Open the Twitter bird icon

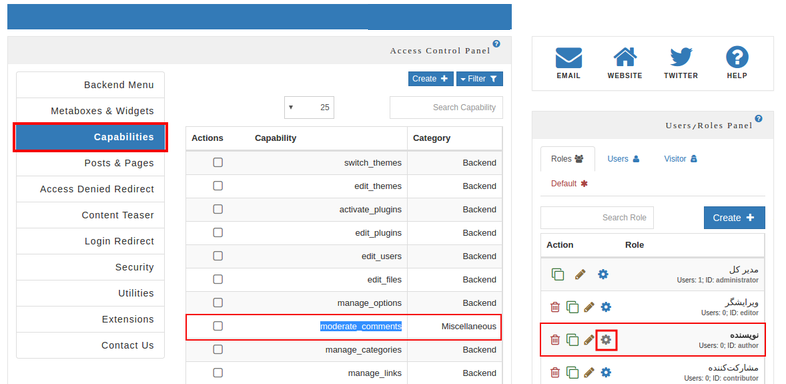pos(681,57)
